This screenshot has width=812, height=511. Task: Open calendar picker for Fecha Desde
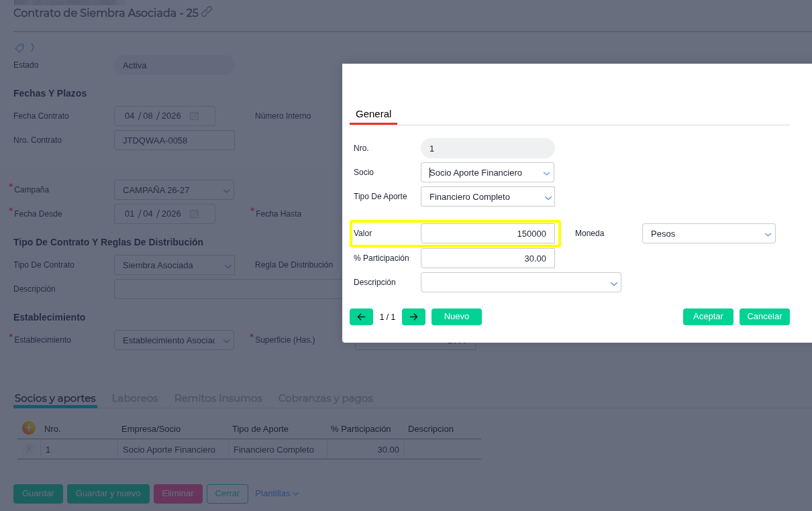194,214
